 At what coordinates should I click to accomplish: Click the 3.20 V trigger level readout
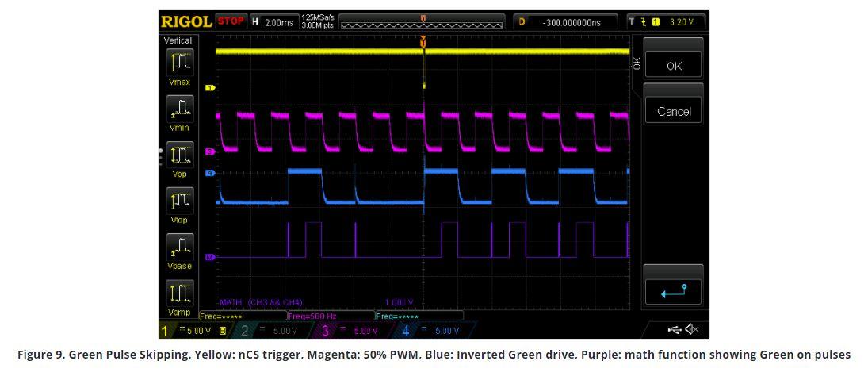(681, 22)
